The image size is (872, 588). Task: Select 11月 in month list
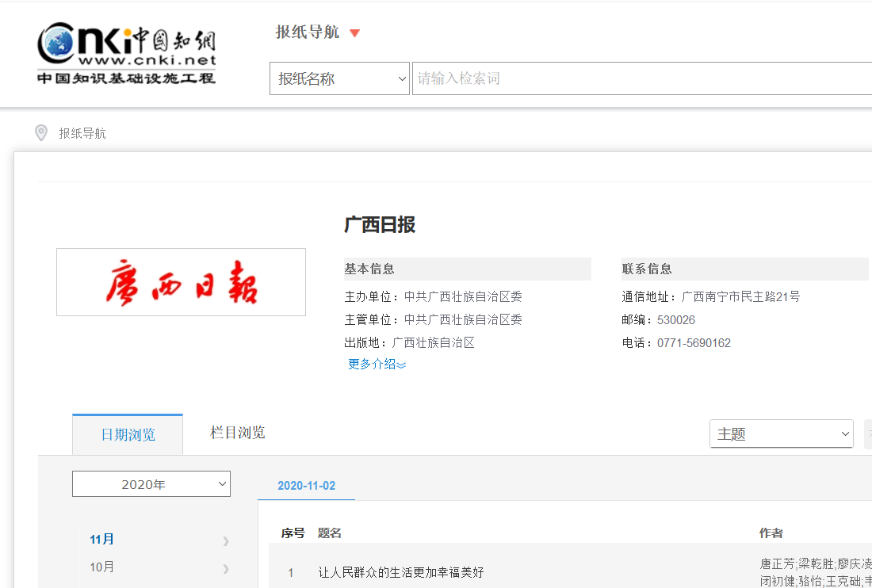coord(101,539)
